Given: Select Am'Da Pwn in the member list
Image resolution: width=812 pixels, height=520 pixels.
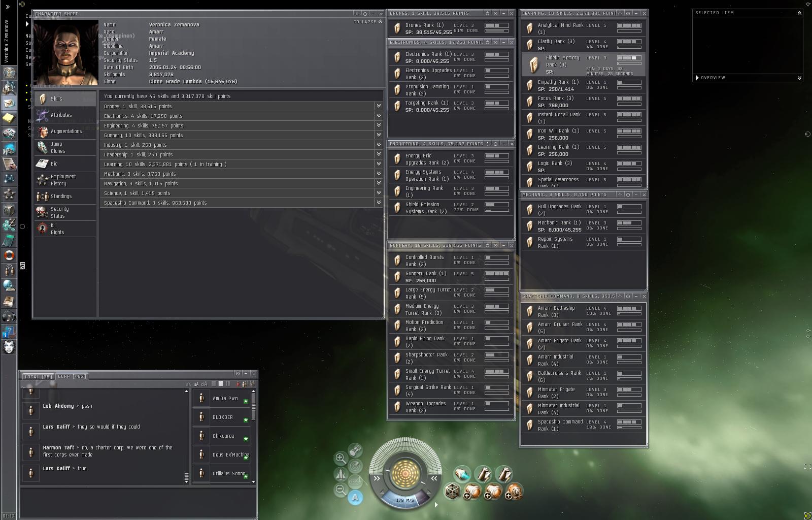Looking at the screenshot, I should [221, 398].
